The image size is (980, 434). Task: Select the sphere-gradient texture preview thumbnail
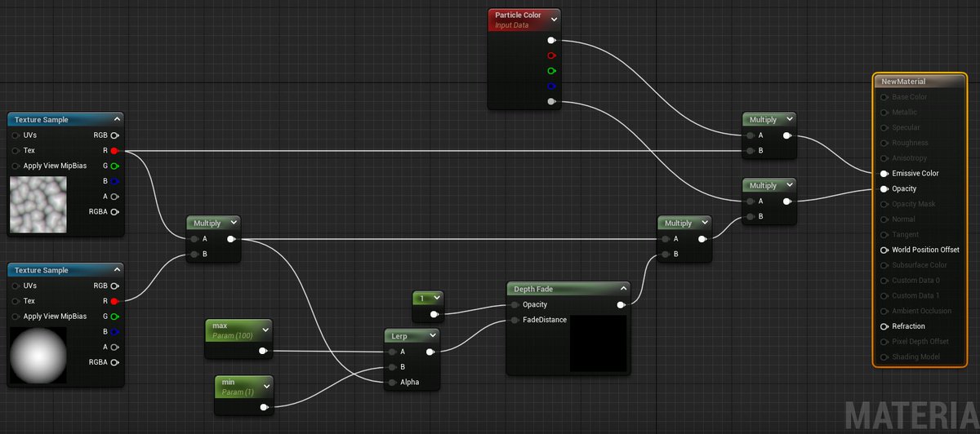click(x=38, y=355)
